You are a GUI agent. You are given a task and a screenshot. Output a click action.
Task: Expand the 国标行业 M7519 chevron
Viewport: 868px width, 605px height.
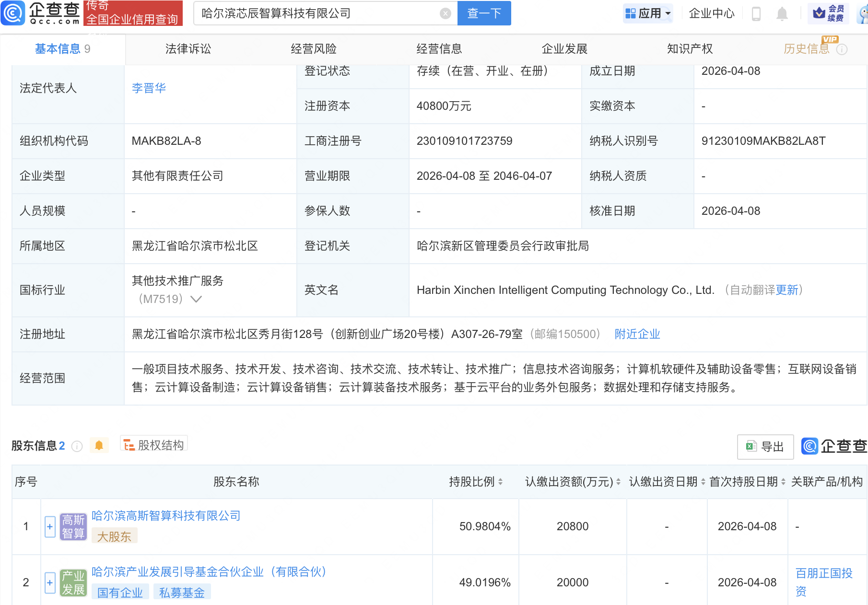coord(196,299)
